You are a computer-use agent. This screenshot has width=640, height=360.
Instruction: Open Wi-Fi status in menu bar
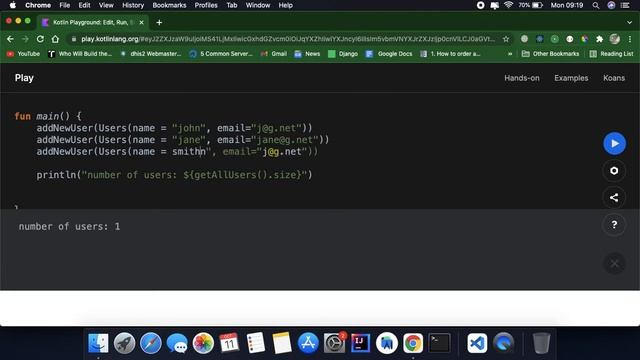(x=508, y=5)
